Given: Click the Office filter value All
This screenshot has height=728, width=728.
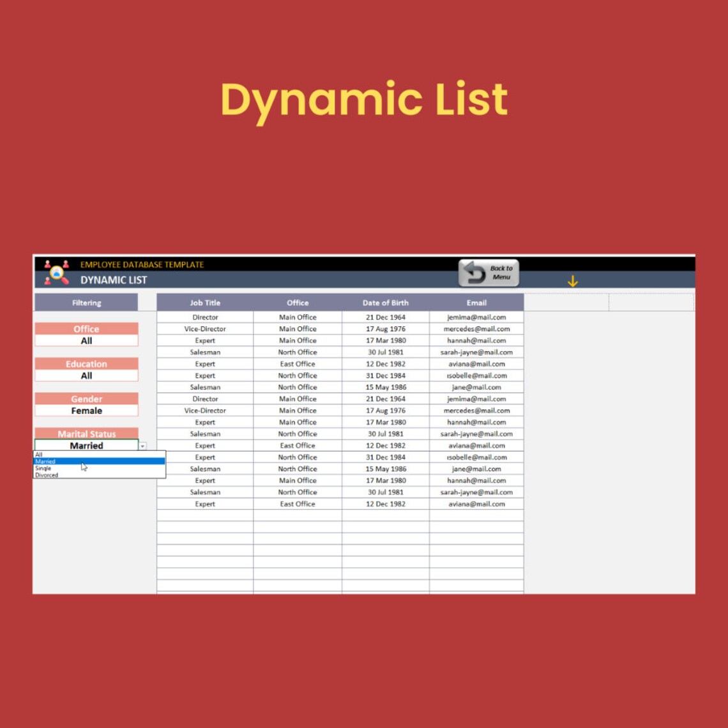Looking at the screenshot, I should [86, 340].
